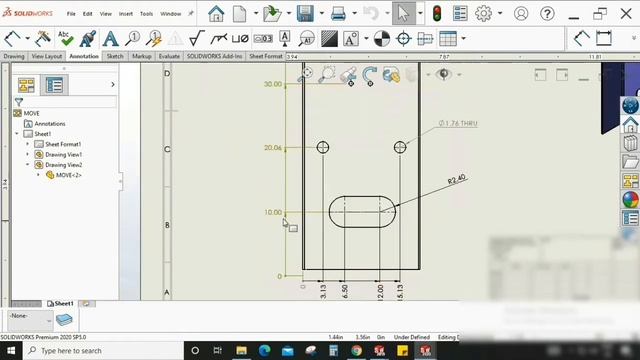
Task: Open the Help question mark
Action: pos(547,13)
